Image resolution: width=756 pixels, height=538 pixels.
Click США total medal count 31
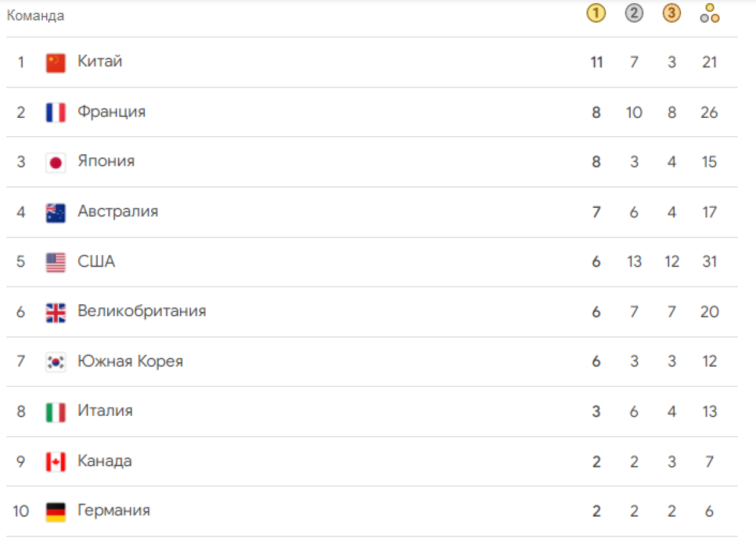tap(709, 262)
